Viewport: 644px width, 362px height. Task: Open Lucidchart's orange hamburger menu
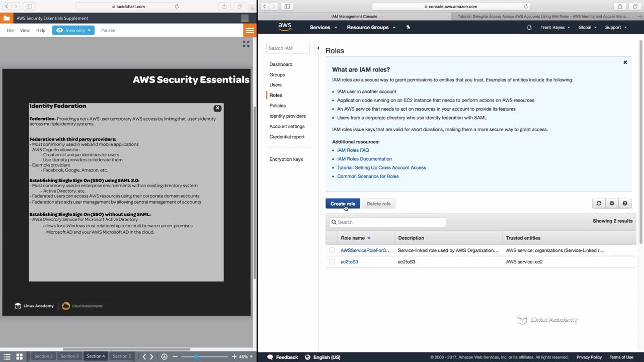250,30
